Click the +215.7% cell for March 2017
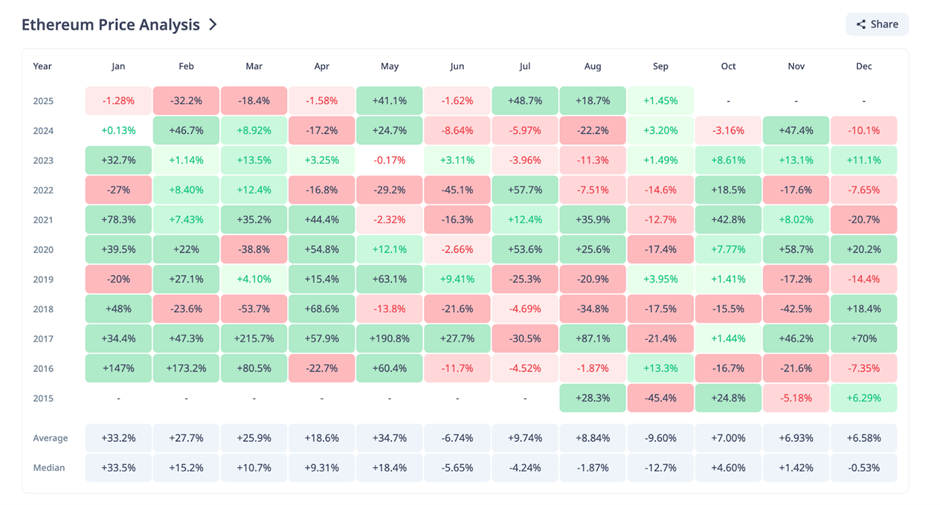This screenshot has height=505, width=940. pos(254,339)
